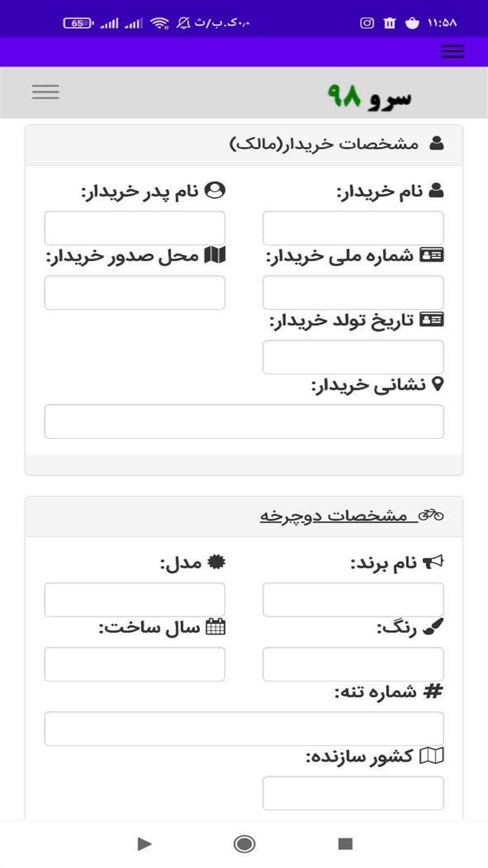Focus the تاریخ تولد خریدار input field

[353, 357]
